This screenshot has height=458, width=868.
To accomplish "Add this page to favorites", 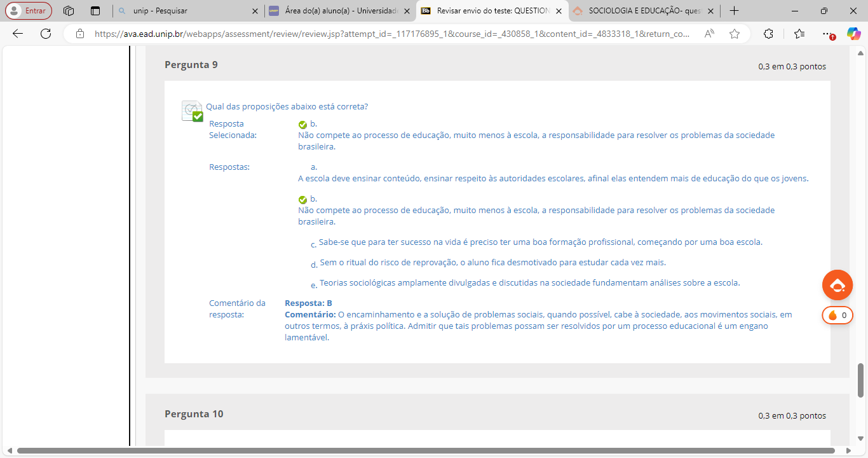I will coord(735,34).
